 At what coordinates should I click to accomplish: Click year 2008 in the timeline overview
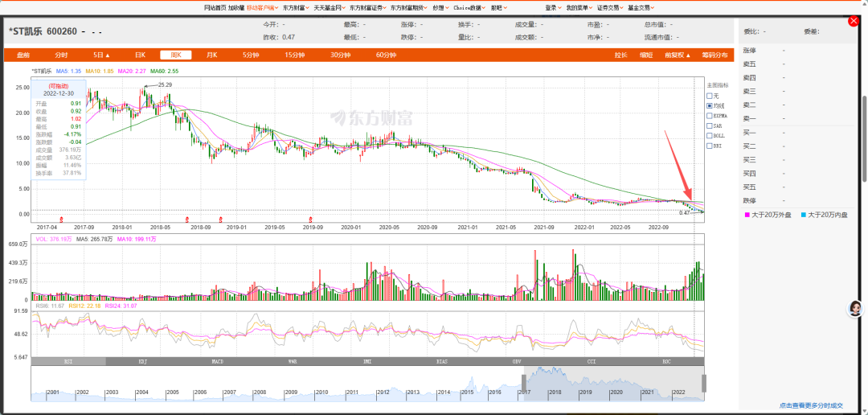click(x=259, y=392)
